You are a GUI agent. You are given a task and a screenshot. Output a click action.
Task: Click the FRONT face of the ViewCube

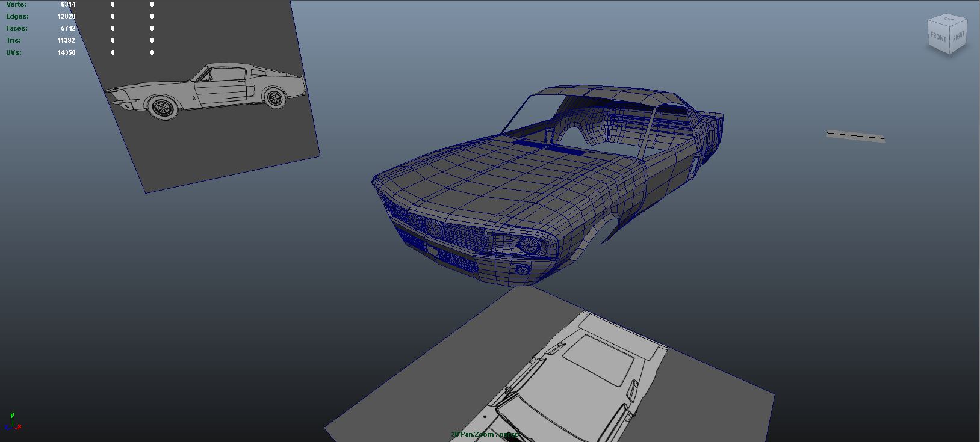pyautogui.click(x=938, y=37)
